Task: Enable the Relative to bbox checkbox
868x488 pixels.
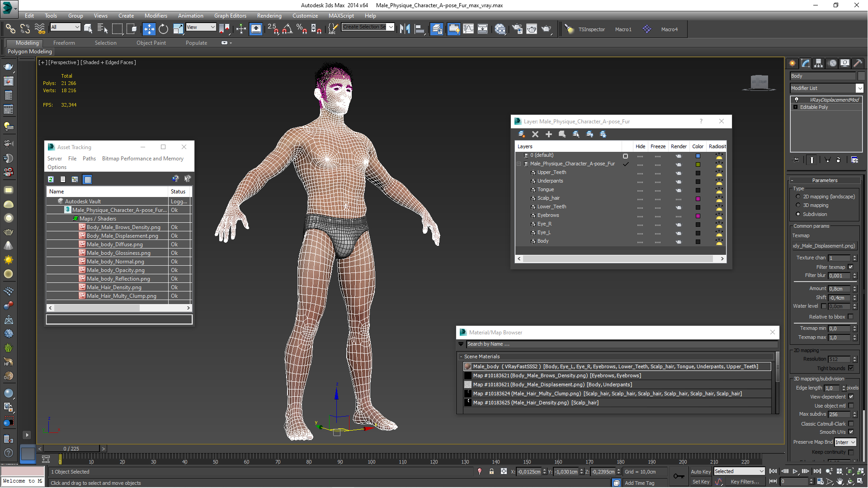Action: (851, 317)
